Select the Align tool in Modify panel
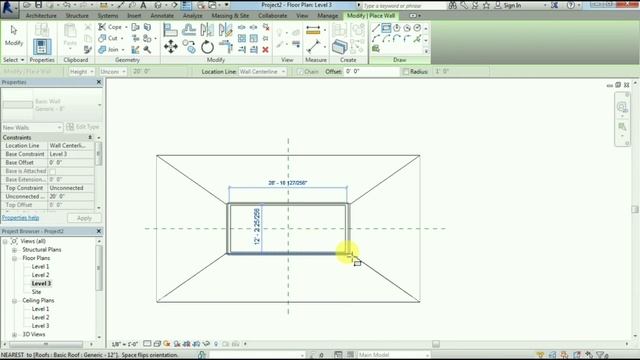Image resolution: width=640 pixels, height=360 pixels. [x=170, y=30]
